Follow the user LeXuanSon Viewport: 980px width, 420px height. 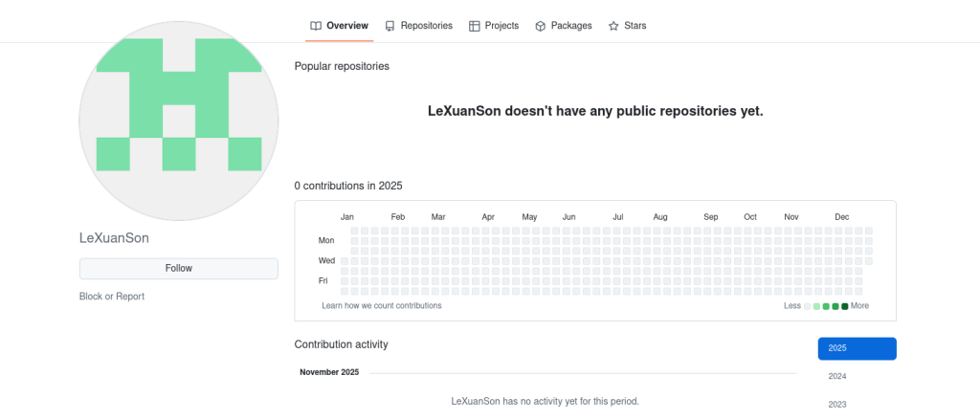click(179, 269)
